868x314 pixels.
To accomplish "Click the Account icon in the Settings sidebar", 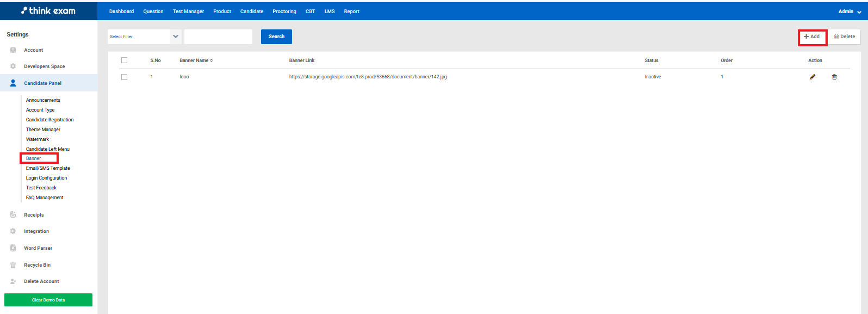I will [x=13, y=50].
